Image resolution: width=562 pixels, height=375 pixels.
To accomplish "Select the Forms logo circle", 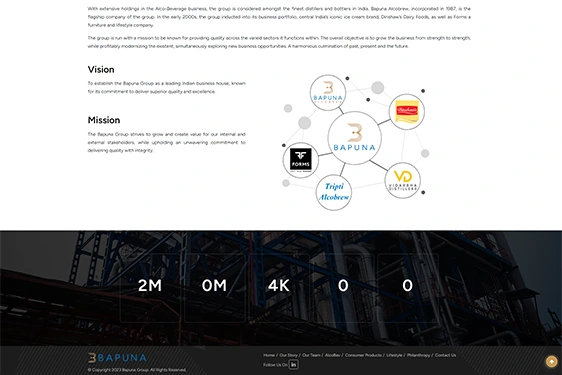I will [x=300, y=160].
